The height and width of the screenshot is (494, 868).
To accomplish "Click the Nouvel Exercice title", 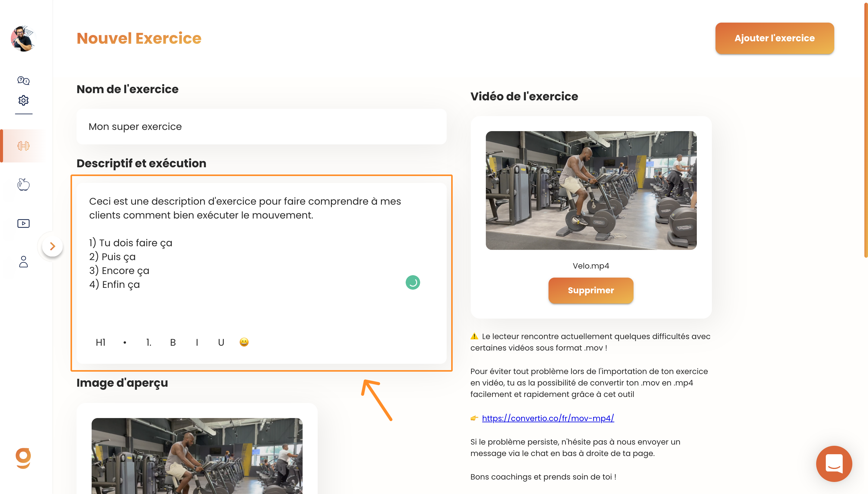I will coord(139,38).
